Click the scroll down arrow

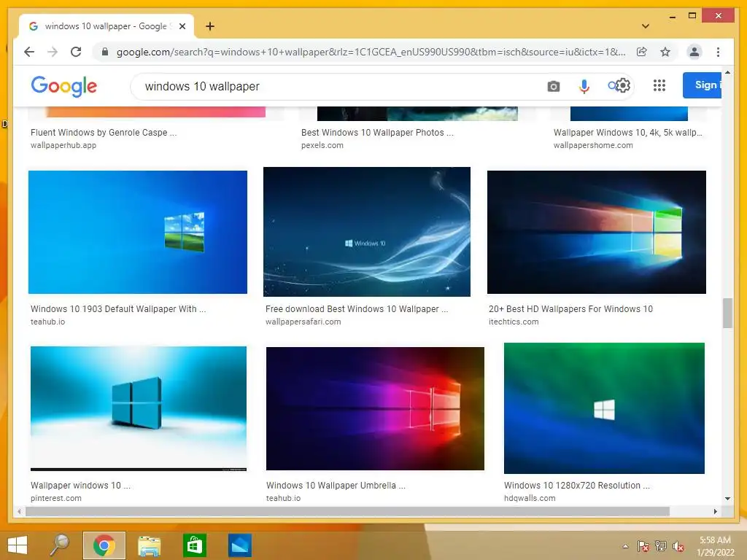click(x=727, y=499)
